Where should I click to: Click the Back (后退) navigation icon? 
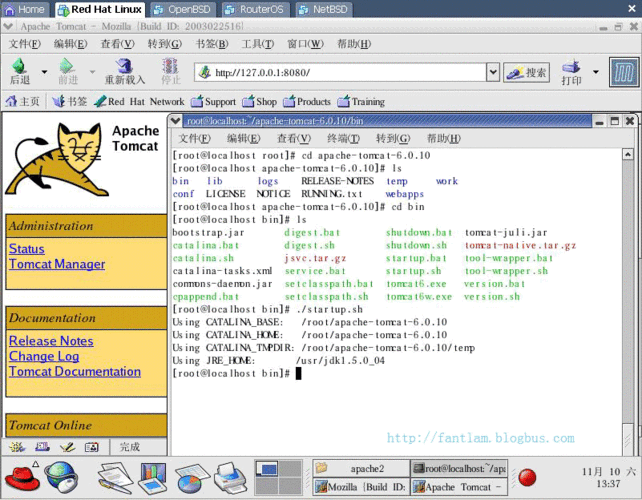[x=19, y=70]
